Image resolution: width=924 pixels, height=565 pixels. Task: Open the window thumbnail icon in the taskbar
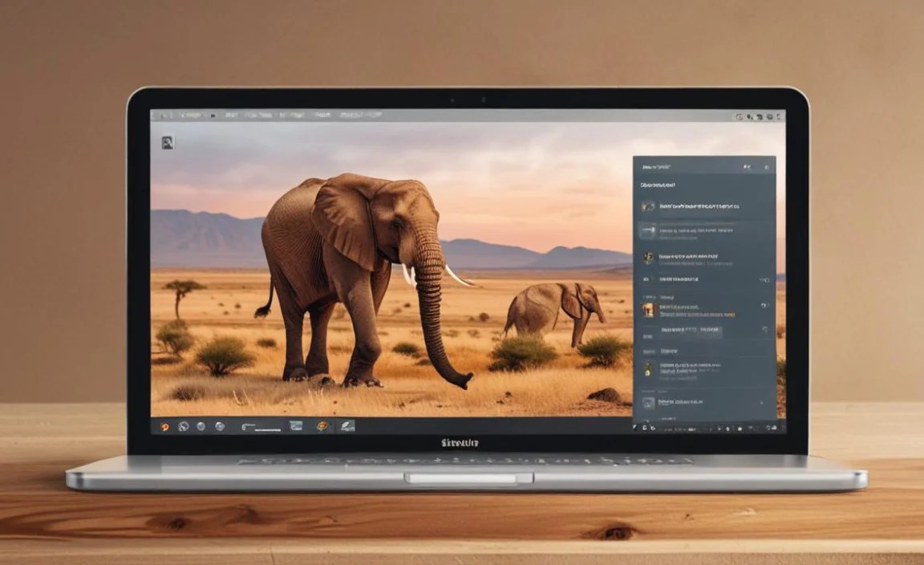(296, 425)
